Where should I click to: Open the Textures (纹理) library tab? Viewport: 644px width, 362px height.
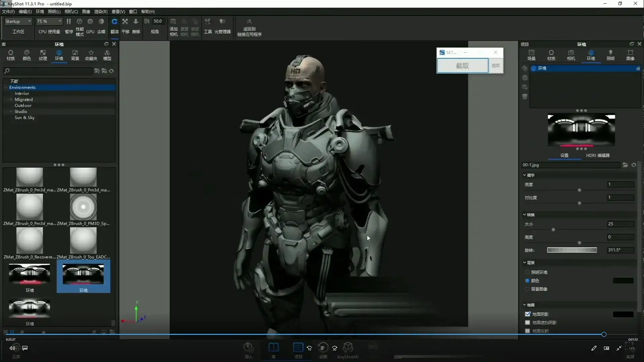coord(43,55)
